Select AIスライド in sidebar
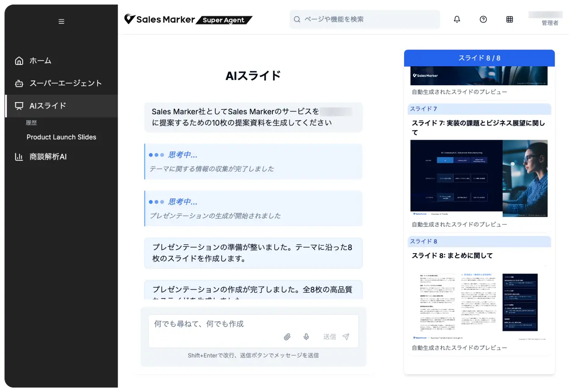The height and width of the screenshot is (392, 573). coord(61,106)
